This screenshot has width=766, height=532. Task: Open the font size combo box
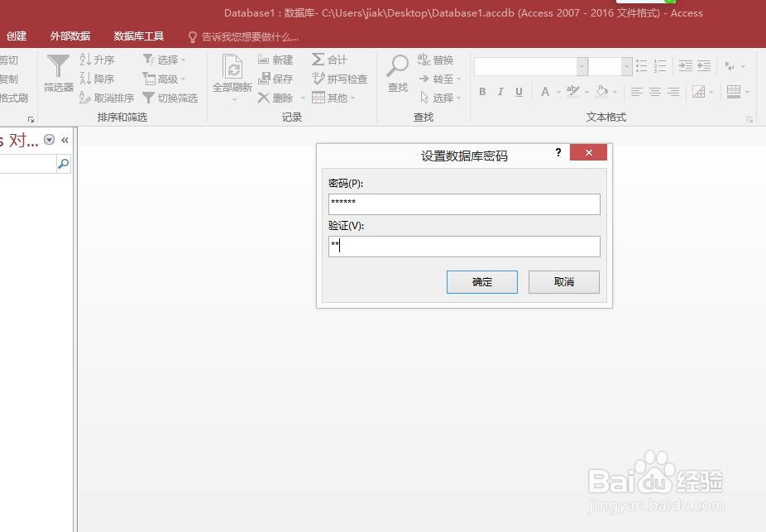click(x=610, y=66)
